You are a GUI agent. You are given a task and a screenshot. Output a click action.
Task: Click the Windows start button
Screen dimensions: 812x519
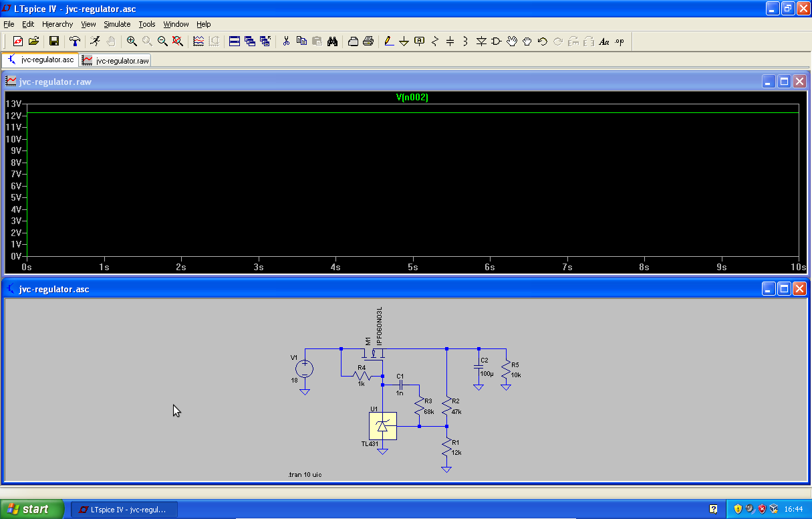tap(32, 509)
